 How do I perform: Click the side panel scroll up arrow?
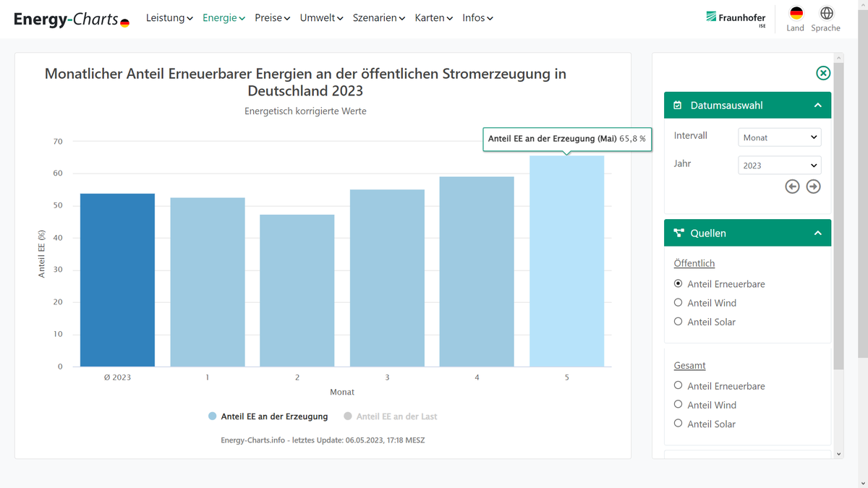pyautogui.click(x=838, y=58)
